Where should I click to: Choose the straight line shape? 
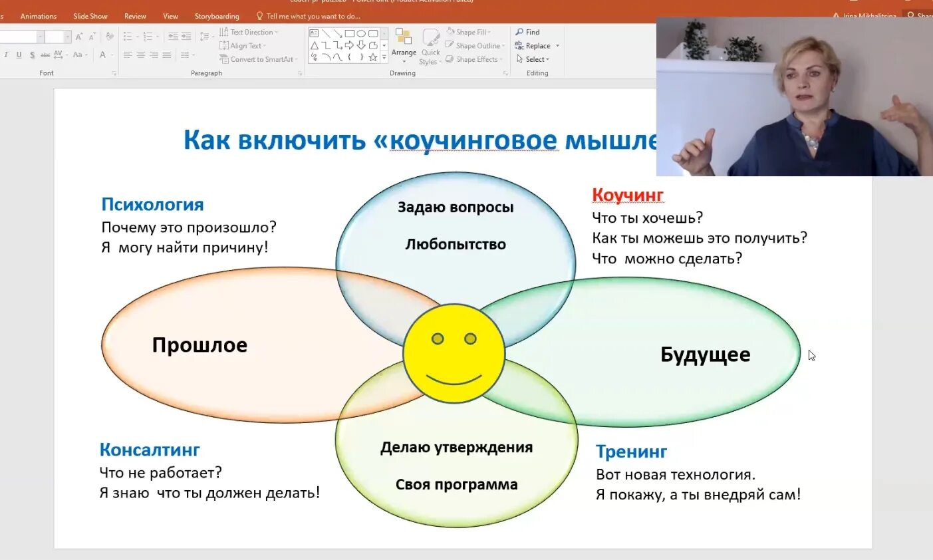coord(326,33)
